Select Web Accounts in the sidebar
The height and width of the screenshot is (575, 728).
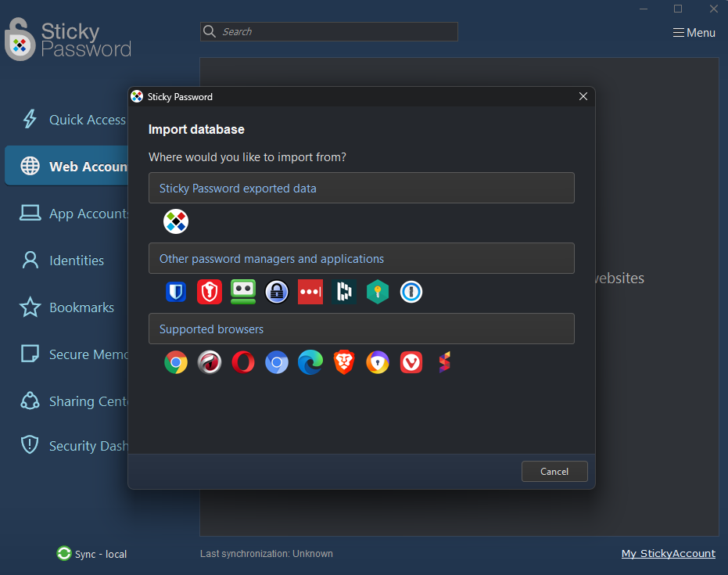tap(66, 166)
